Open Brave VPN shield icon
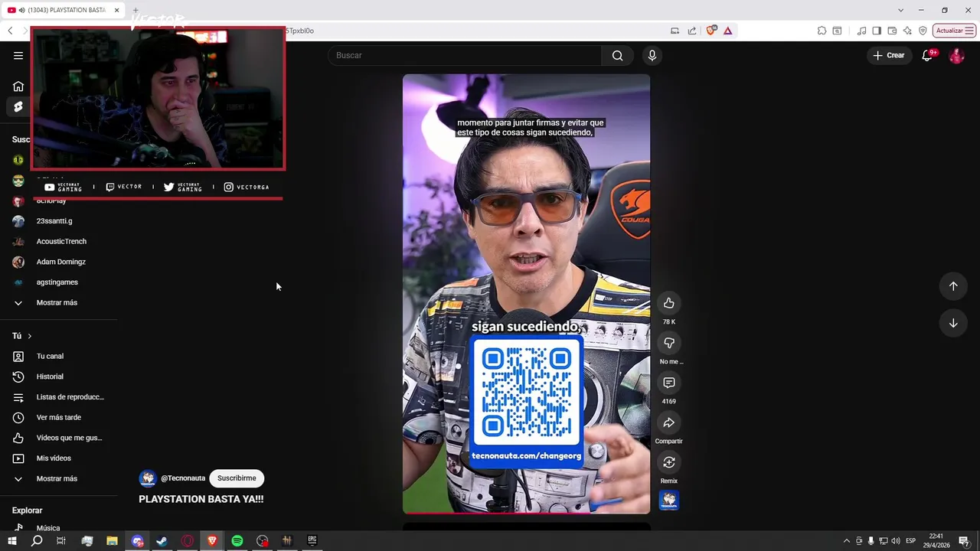Viewport: 980px width, 551px height. tap(923, 31)
